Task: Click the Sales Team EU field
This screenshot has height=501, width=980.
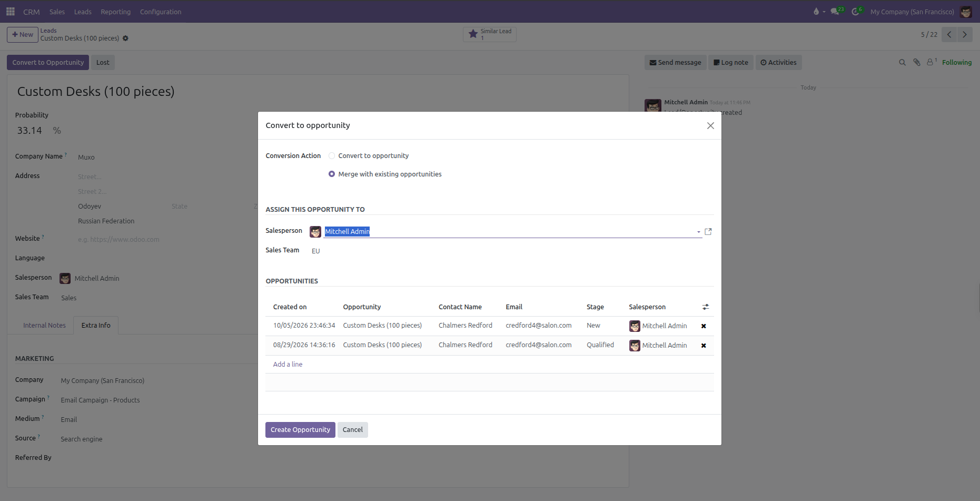Action: coord(316,251)
